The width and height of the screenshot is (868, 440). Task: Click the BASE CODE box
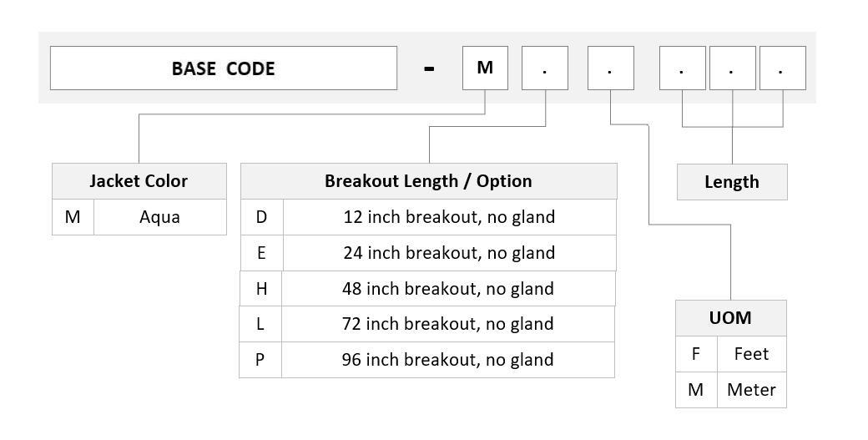(x=224, y=68)
